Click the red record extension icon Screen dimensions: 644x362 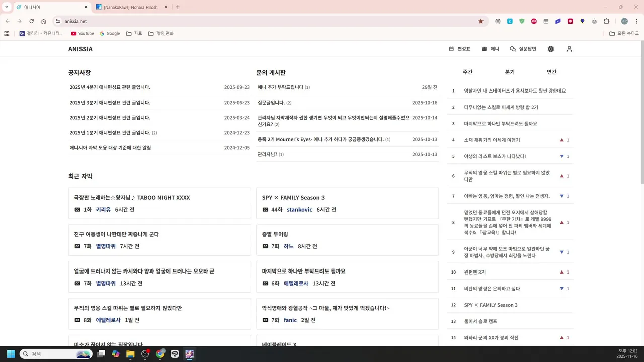click(x=570, y=21)
